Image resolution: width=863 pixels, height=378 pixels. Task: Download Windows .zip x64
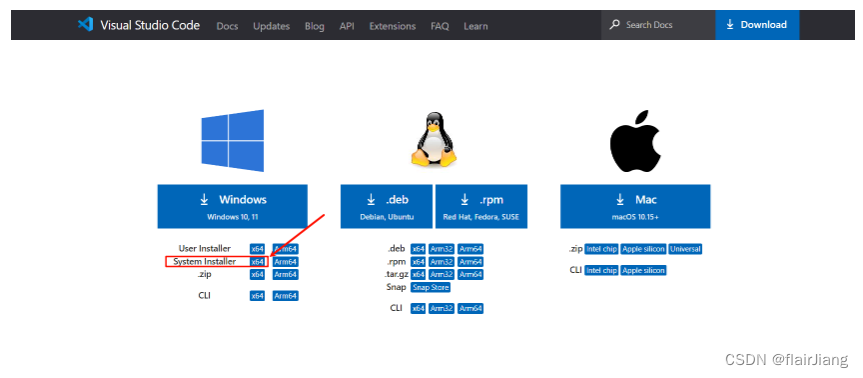coord(257,274)
